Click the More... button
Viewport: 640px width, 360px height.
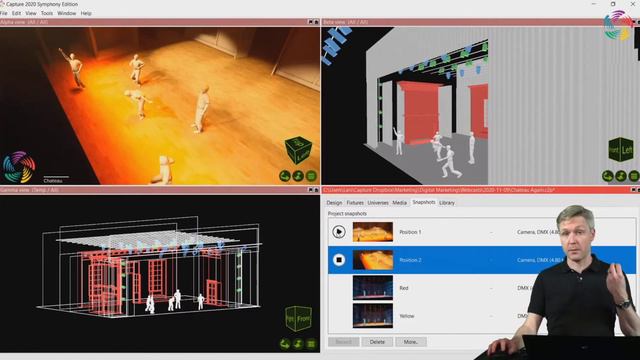[x=411, y=342]
